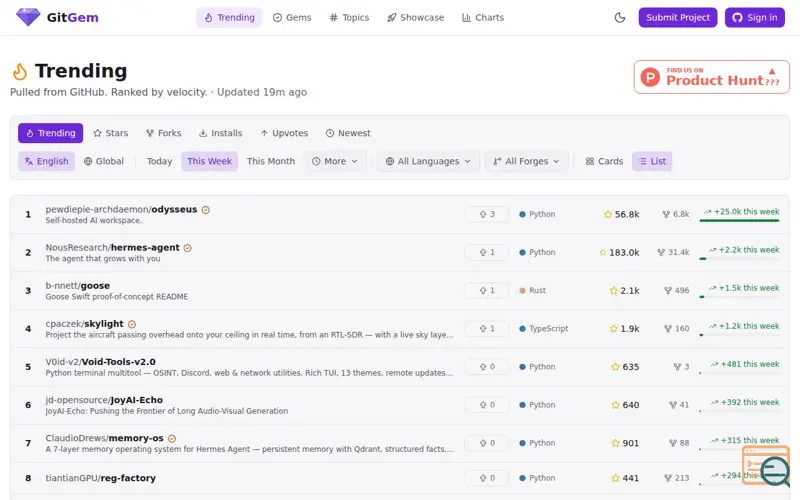Select the Trending sort filter
Viewport: 800px width, 500px height.
click(51, 133)
